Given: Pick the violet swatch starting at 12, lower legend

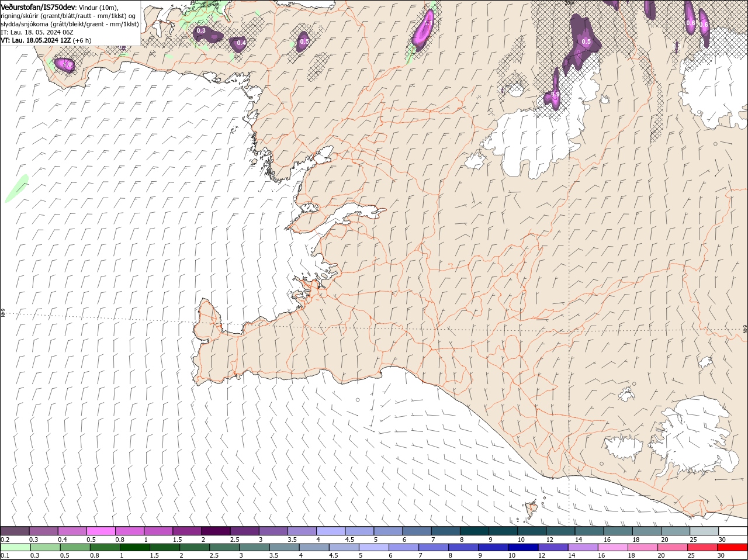Looking at the screenshot, I should tap(552, 548).
